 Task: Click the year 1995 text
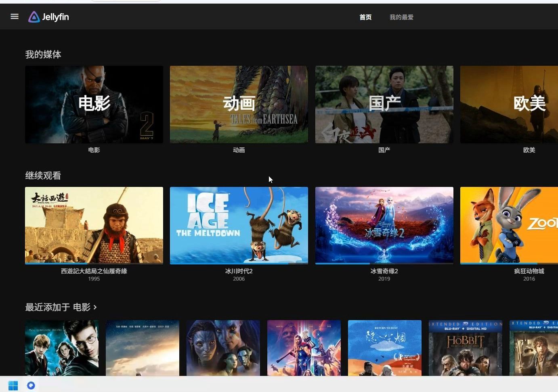[x=94, y=279]
